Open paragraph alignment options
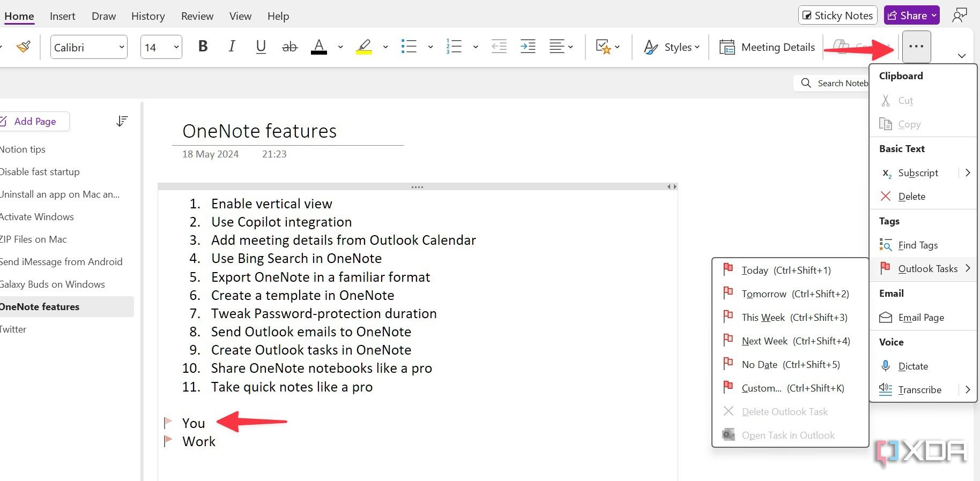The width and height of the screenshot is (980, 481). [561, 47]
